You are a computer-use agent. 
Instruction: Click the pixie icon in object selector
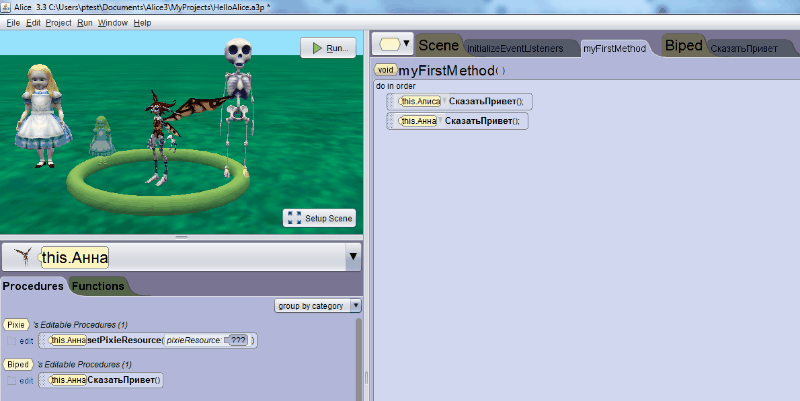23,257
